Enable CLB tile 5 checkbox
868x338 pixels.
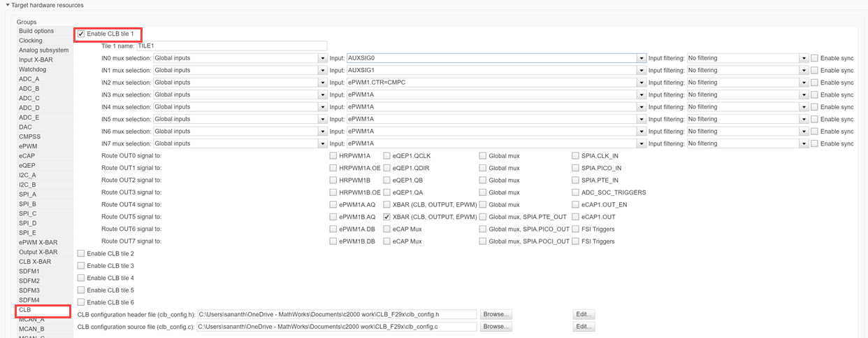click(81, 290)
